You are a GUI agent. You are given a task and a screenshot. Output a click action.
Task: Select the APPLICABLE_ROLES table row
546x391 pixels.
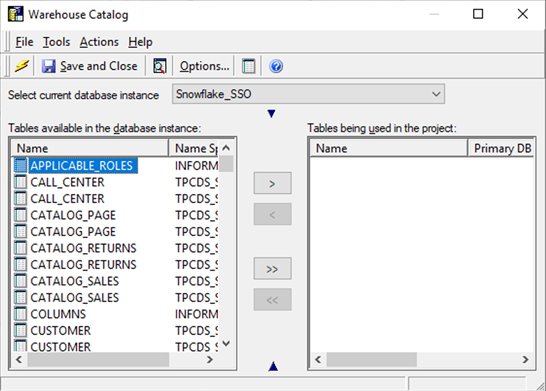(x=82, y=165)
